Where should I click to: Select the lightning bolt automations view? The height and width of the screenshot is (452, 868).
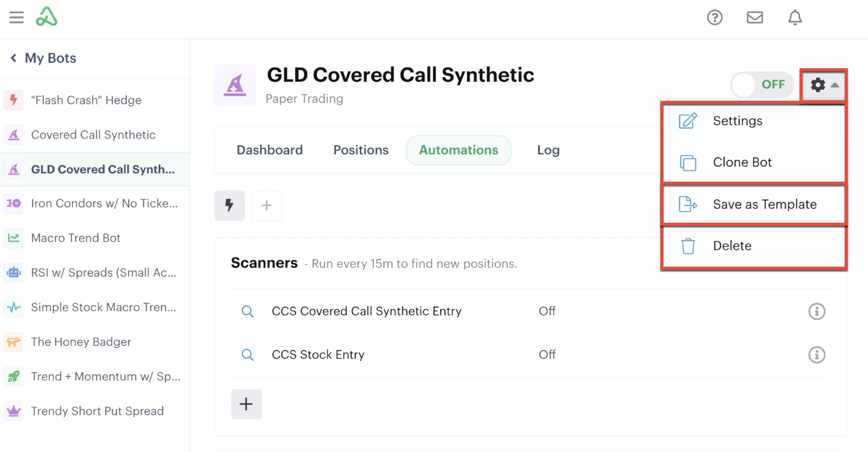[x=229, y=205]
